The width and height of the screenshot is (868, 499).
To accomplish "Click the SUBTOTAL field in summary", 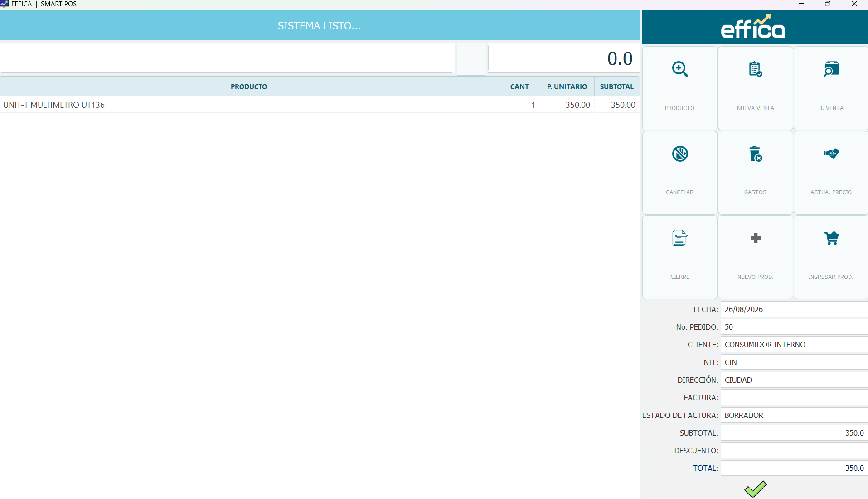I will 794,433.
